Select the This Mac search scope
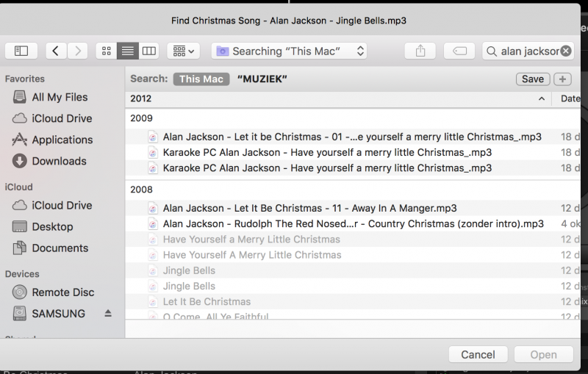Viewport: 588px width, 374px height. click(201, 79)
